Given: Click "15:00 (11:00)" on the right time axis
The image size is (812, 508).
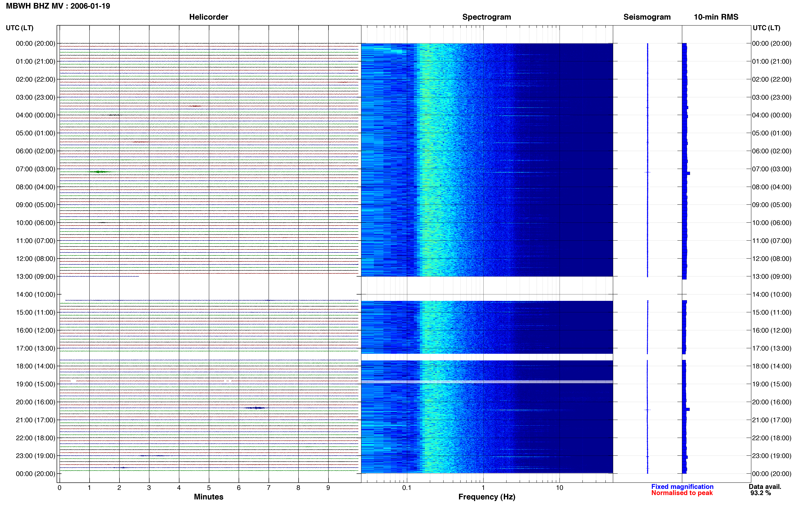Looking at the screenshot, I should (x=772, y=313).
